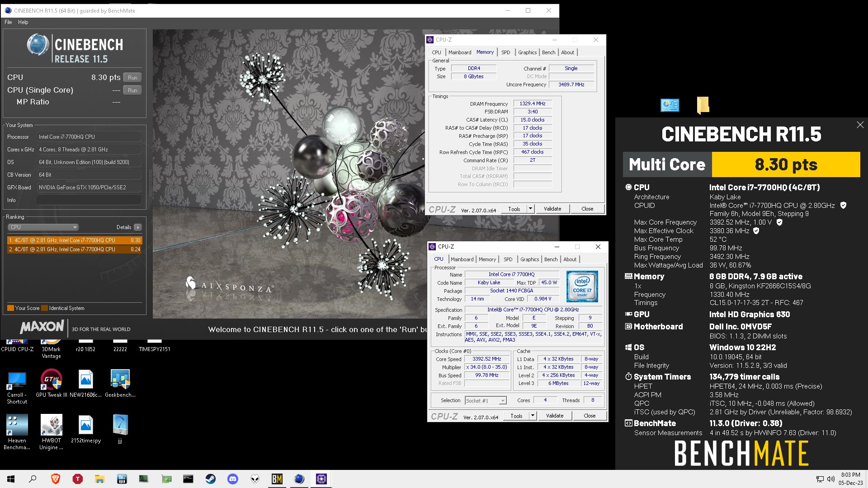Open the jjj desktop icon
The height and width of the screenshot is (488, 868).
[x=120, y=429]
